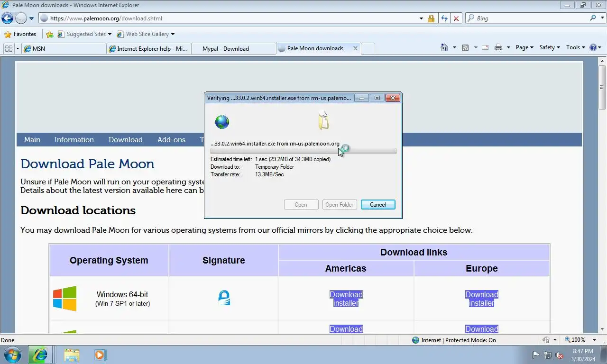Screen dimensions: 607x364
Task: Open the Home button dropdown arrow
Action: click(x=454, y=47)
